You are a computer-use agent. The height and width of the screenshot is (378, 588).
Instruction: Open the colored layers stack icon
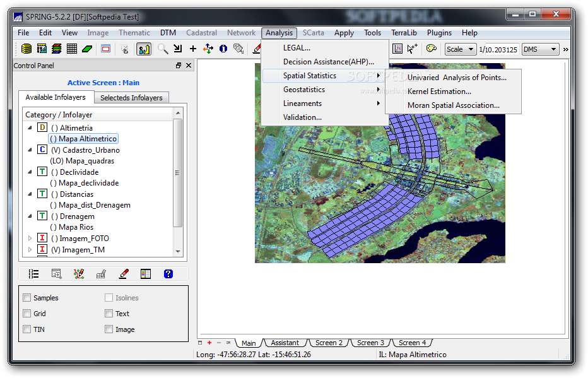click(57, 49)
